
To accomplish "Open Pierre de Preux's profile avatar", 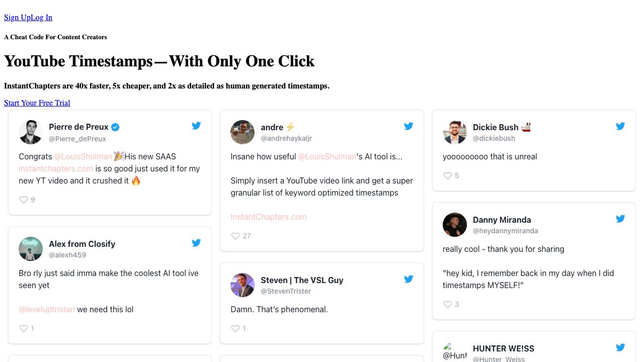I will tap(30, 132).
